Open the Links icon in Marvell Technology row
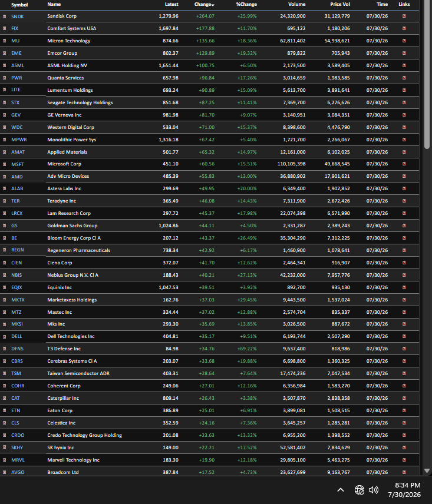This screenshot has width=432, height=504. tap(404, 460)
